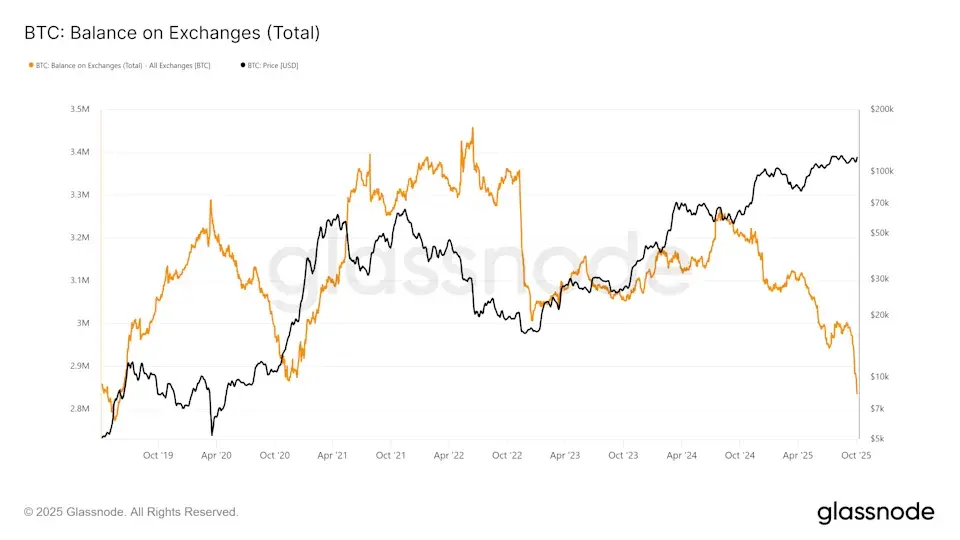Image resolution: width=960 pixels, height=540 pixels.
Task: Click the black BTC Price legend dot
Action: 242,65
